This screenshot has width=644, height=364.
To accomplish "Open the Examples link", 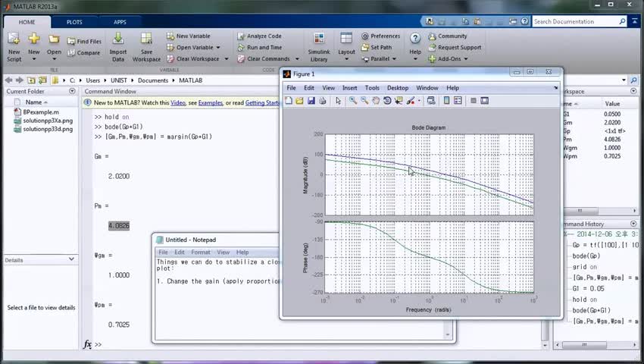I will [211, 103].
